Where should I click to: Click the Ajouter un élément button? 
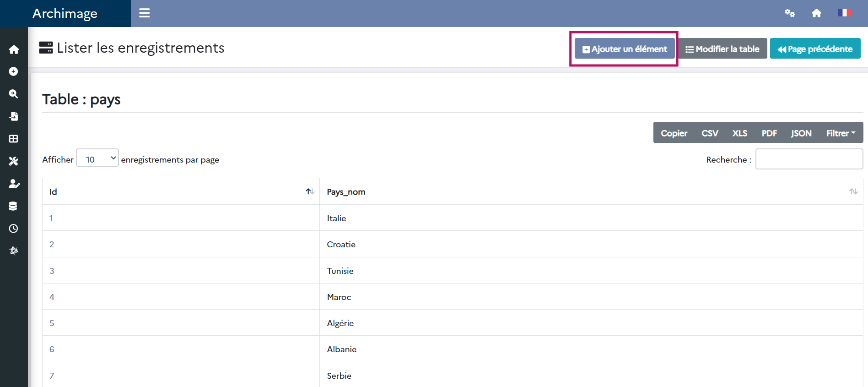[x=625, y=49]
